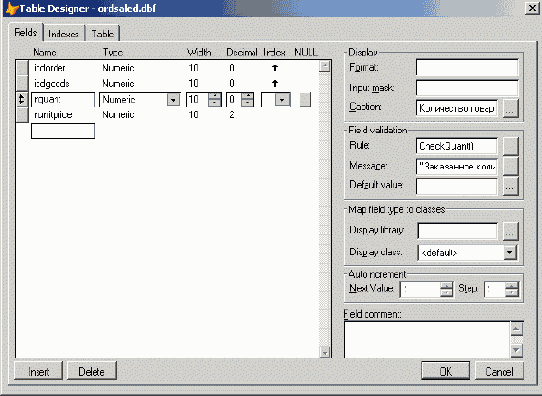542x396 pixels.
Task: Close the Table Designer window
Action: [x=532, y=8]
